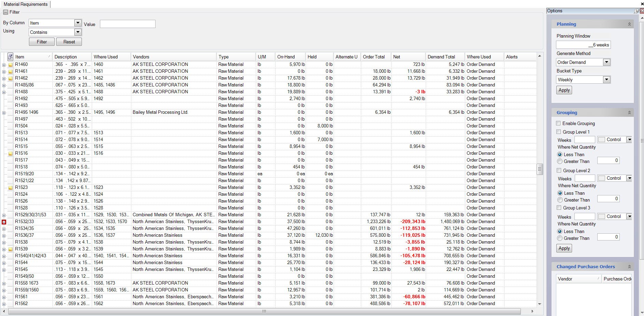
Task: Click the Weeks field under Group Level 1
Action: pyautogui.click(x=585, y=140)
